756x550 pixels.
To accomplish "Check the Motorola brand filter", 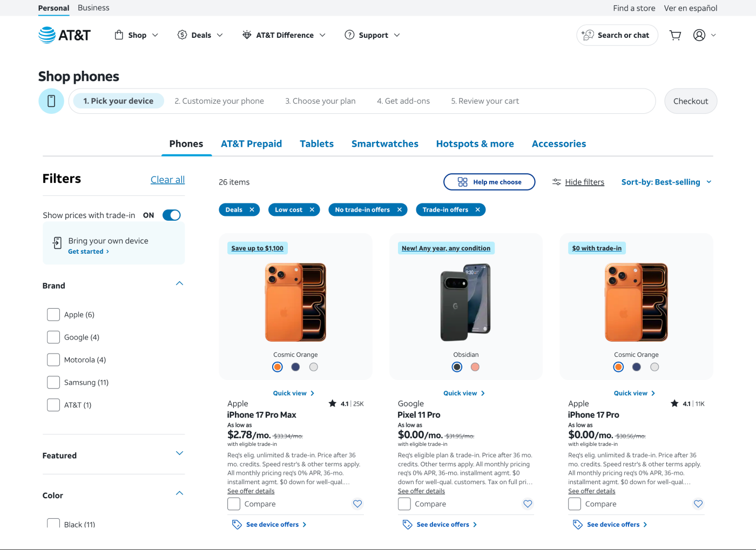I will (x=53, y=360).
